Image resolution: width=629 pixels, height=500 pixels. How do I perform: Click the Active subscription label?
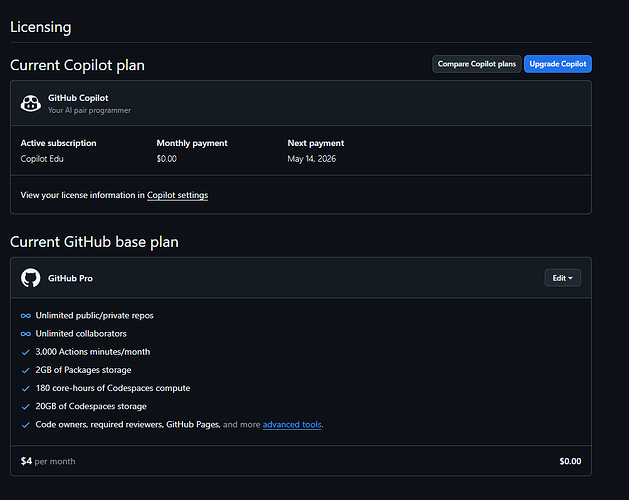pos(59,143)
